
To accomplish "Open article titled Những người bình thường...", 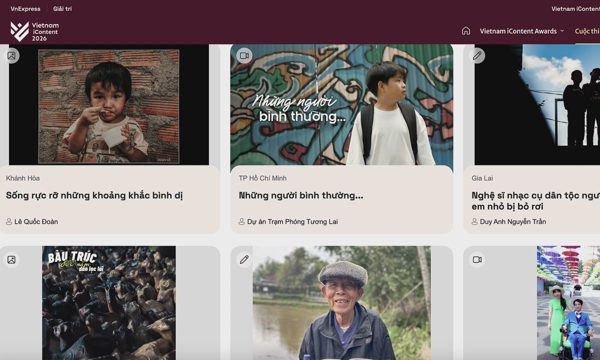I will (301, 195).
